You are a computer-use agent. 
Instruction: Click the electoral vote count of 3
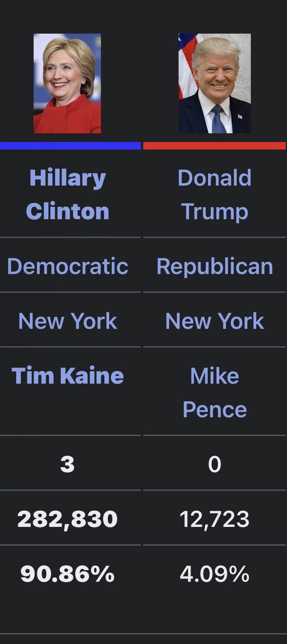pyautogui.click(x=67, y=464)
